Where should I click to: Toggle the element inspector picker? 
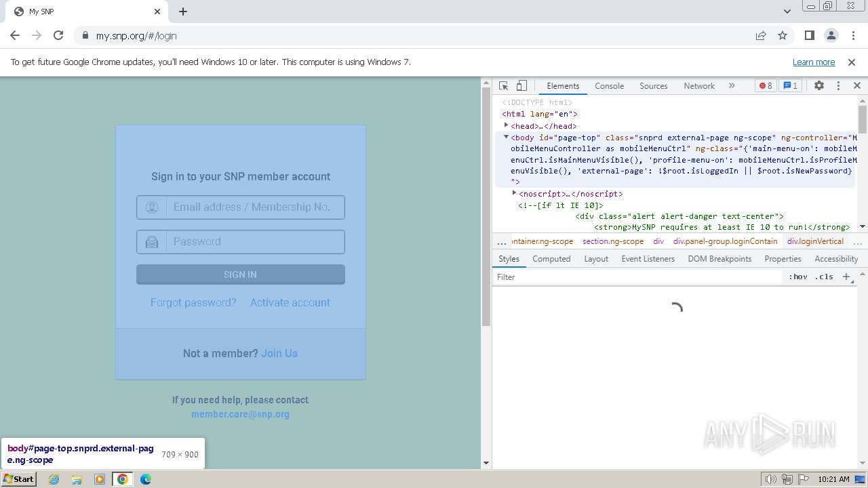pos(504,86)
